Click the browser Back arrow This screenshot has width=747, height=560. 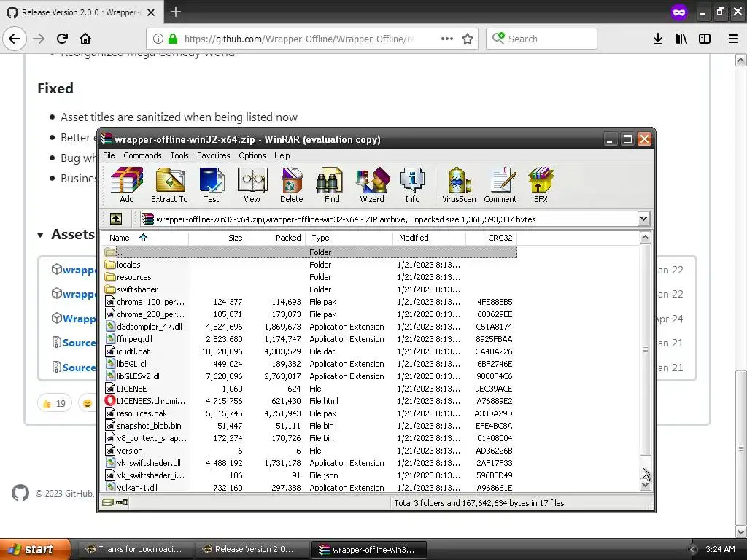coord(15,39)
